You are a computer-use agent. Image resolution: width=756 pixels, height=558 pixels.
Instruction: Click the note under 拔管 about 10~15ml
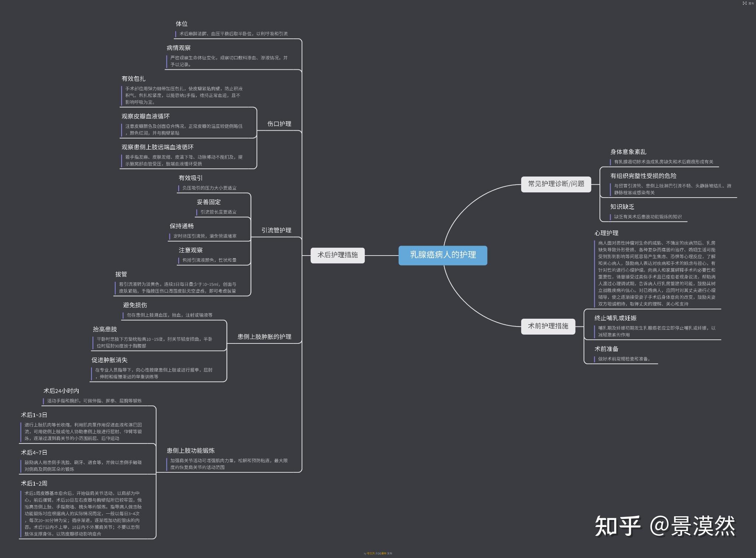[x=178, y=288]
